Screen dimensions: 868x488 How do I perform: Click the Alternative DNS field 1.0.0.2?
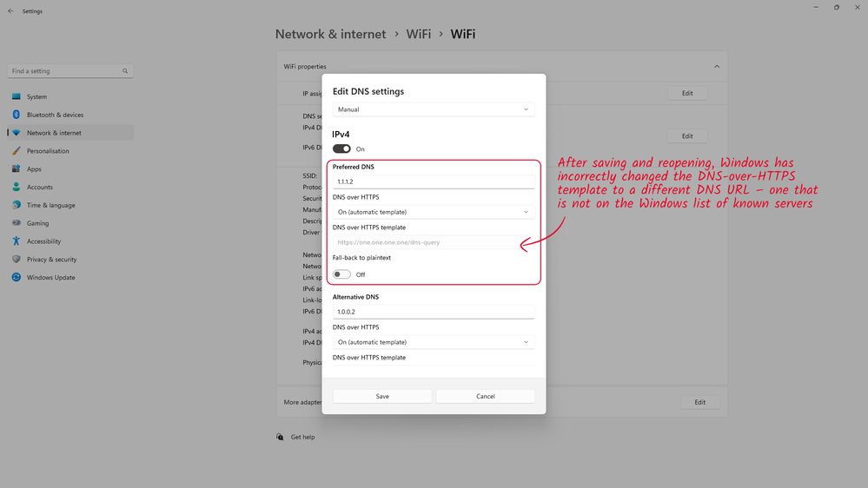(x=434, y=312)
